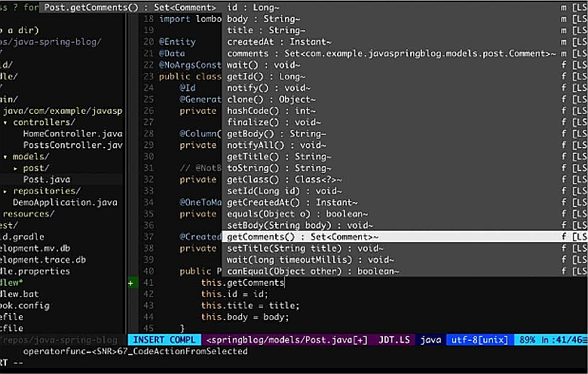Viewport: 588px width, 374px height.
Task: Click the JDT.LS status bar segment
Action: click(x=394, y=340)
